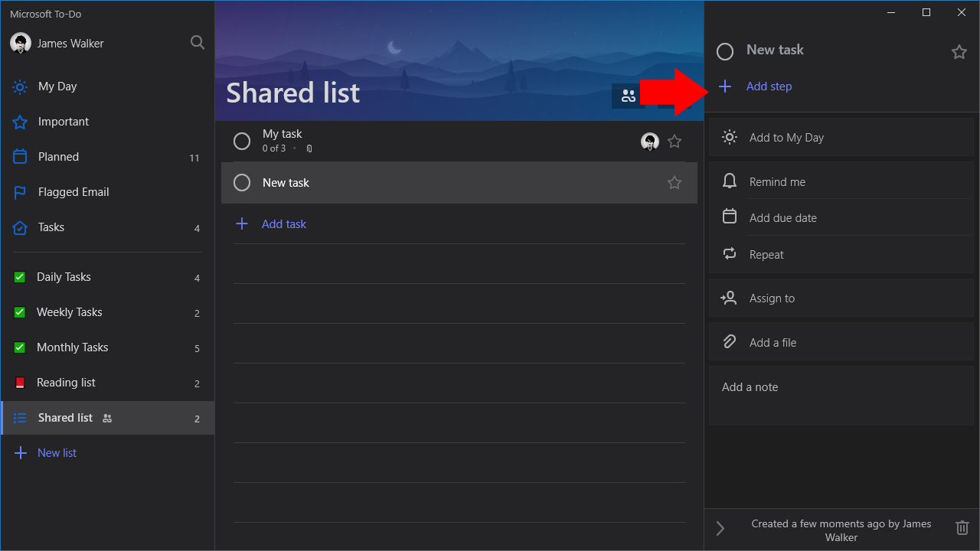Click the sun icon in detail pane
The width and height of the screenshot is (980, 551).
730,137
